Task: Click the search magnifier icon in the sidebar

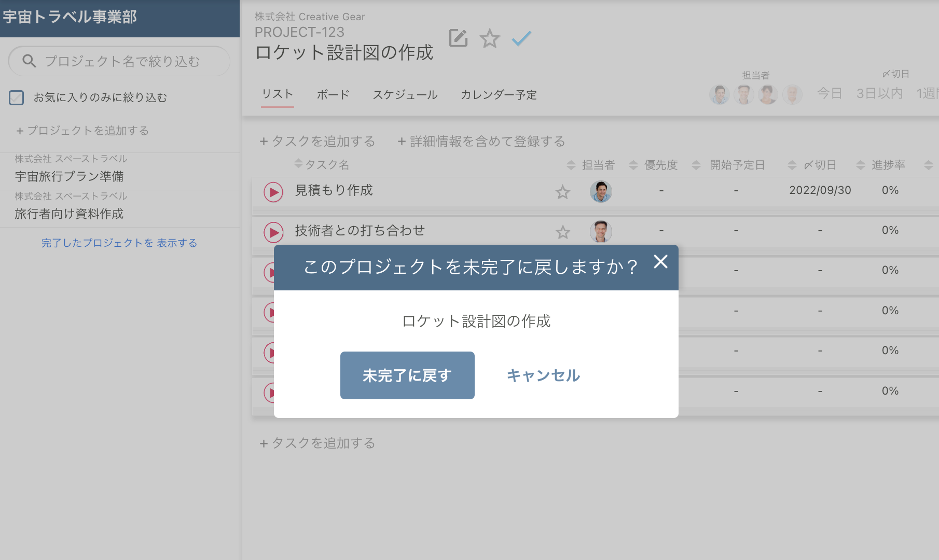Action: click(29, 61)
